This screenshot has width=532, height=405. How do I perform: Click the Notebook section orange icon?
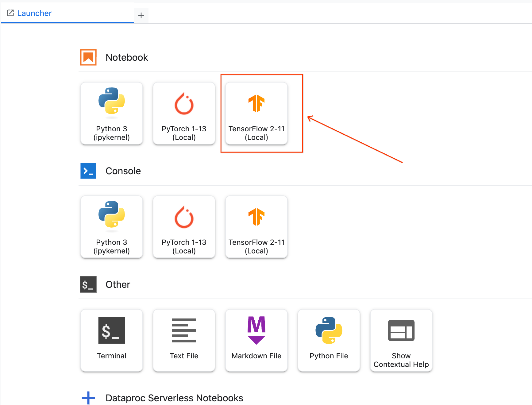click(x=88, y=57)
